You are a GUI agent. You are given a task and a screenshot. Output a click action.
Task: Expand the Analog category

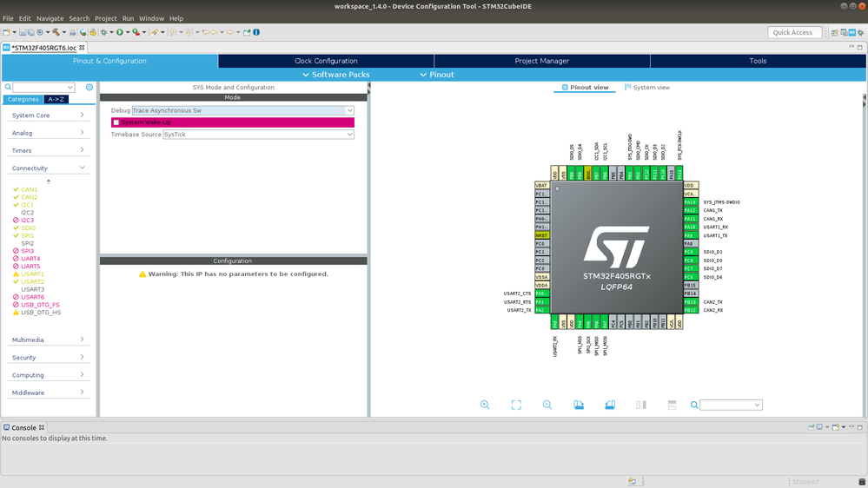(x=48, y=133)
